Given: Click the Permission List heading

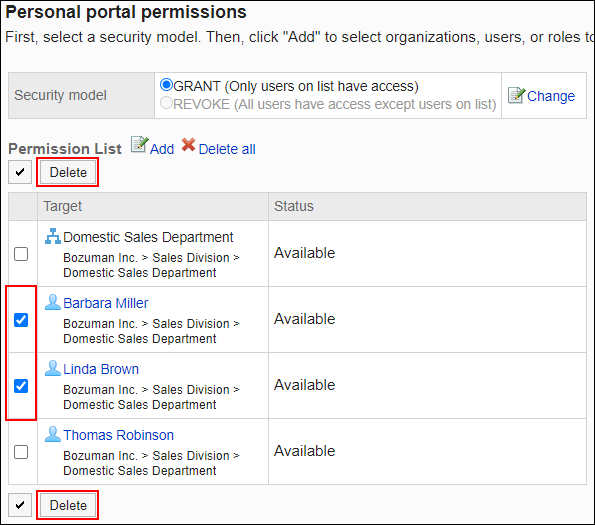Looking at the screenshot, I should (65, 149).
